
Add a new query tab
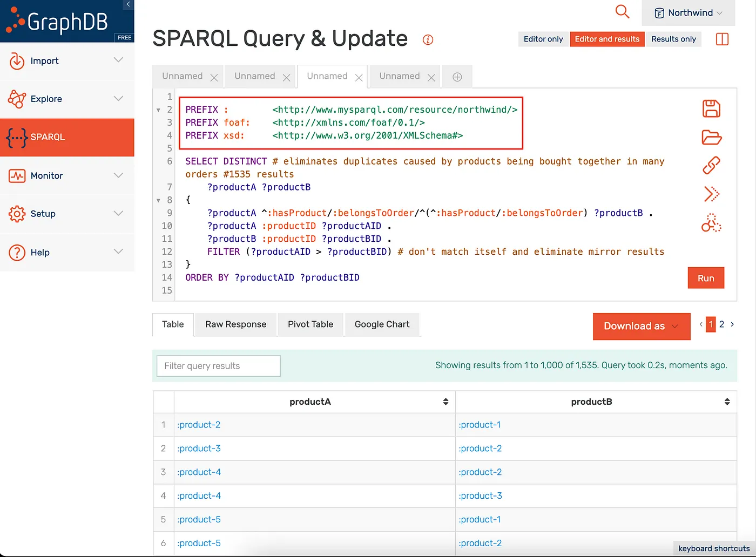457,77
